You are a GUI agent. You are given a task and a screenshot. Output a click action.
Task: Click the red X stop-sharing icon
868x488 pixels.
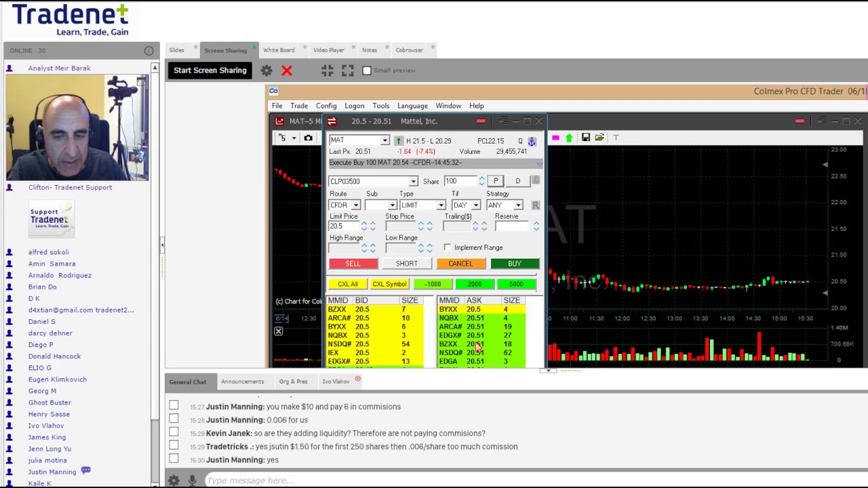(287, 70)
